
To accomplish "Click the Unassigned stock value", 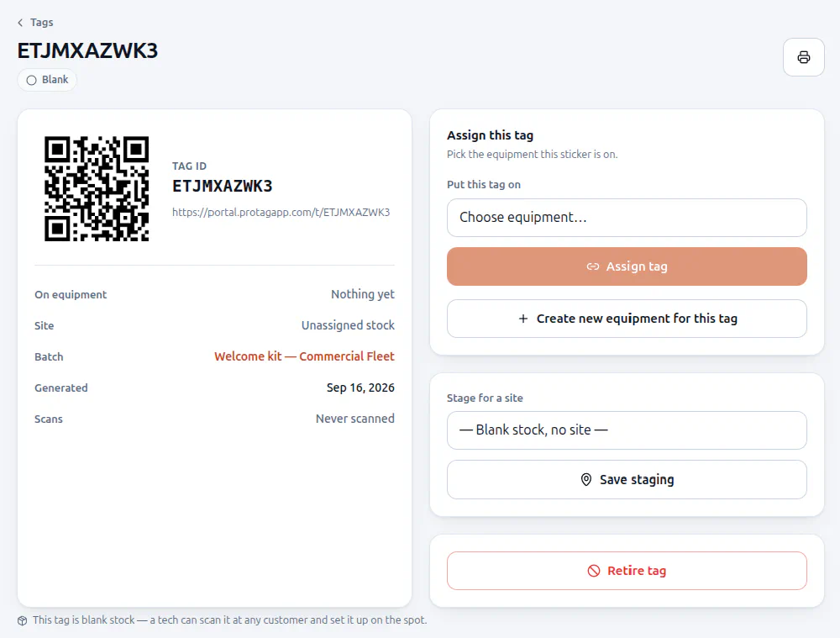I will [348, 325].
